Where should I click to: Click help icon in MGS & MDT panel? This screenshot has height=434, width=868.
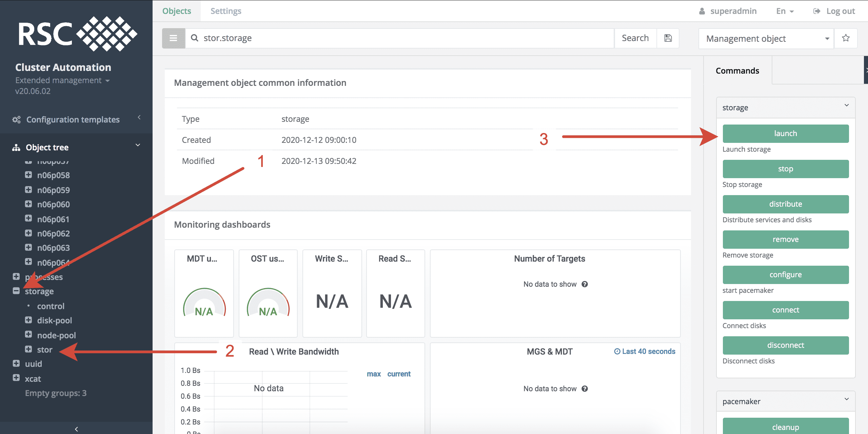pyautogui.click(x=585, y=389)
